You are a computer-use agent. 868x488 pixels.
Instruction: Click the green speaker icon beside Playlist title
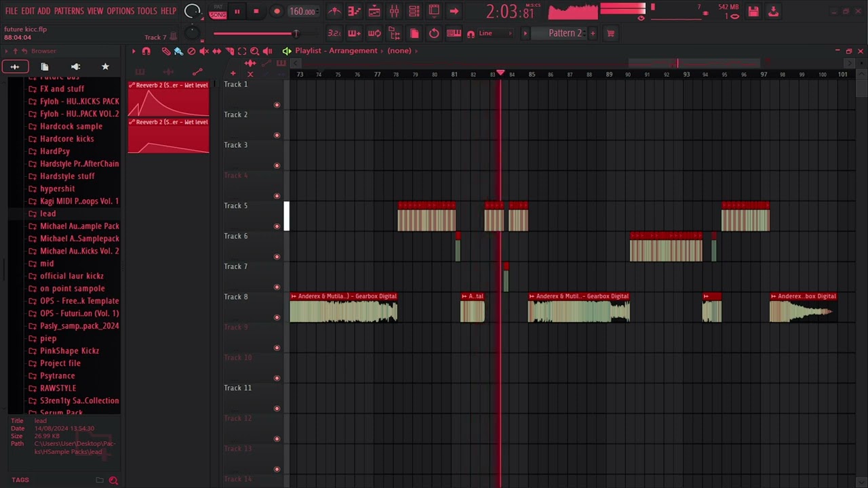tap(287, 51)
